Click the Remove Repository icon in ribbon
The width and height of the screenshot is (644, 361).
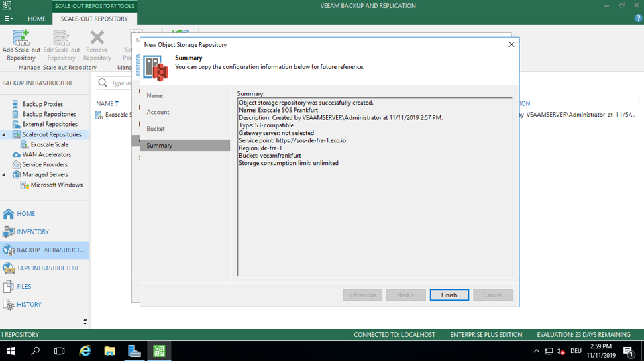coord(97,38)
